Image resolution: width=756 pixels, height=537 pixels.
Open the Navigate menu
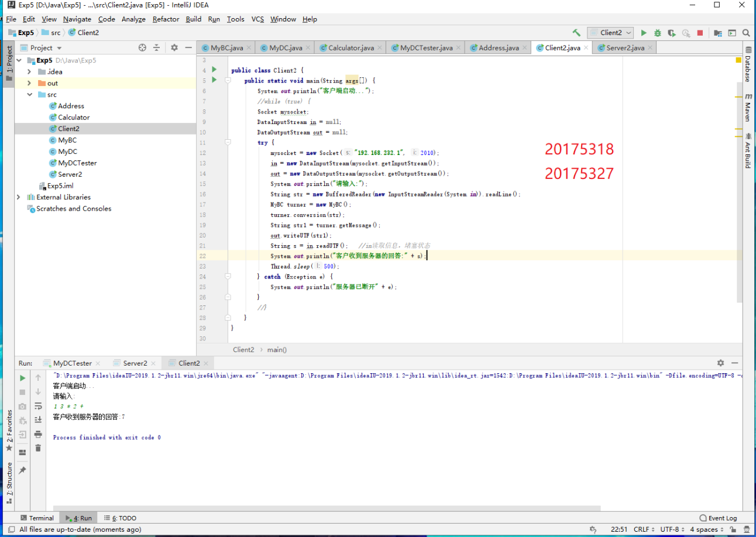click(77, 19)
